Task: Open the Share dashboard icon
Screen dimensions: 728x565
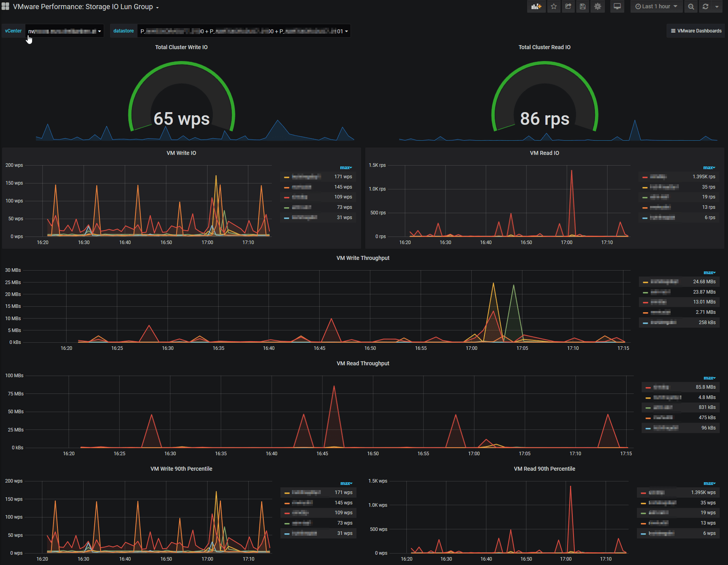Action: (568, 6)
